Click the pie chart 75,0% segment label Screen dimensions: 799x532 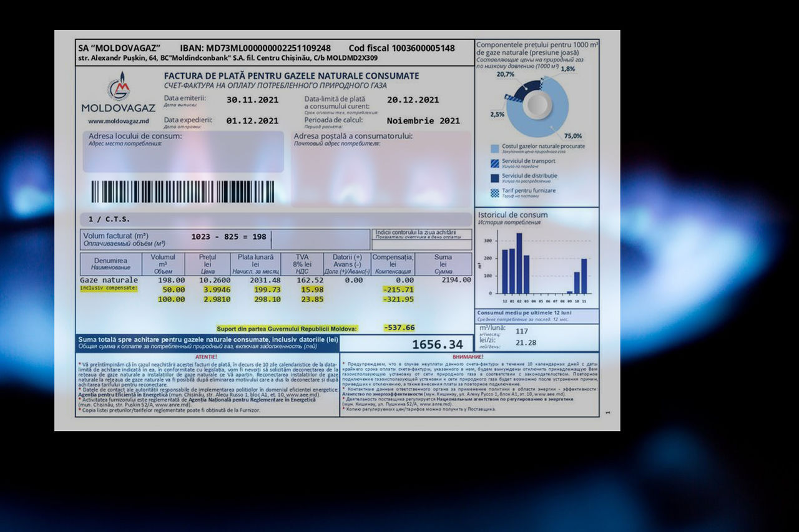pos(573,136)
